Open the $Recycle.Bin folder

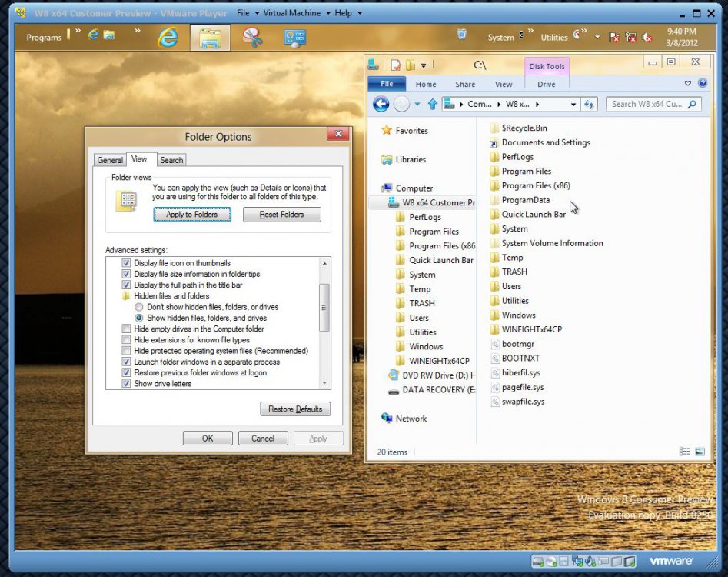[524, 128]
